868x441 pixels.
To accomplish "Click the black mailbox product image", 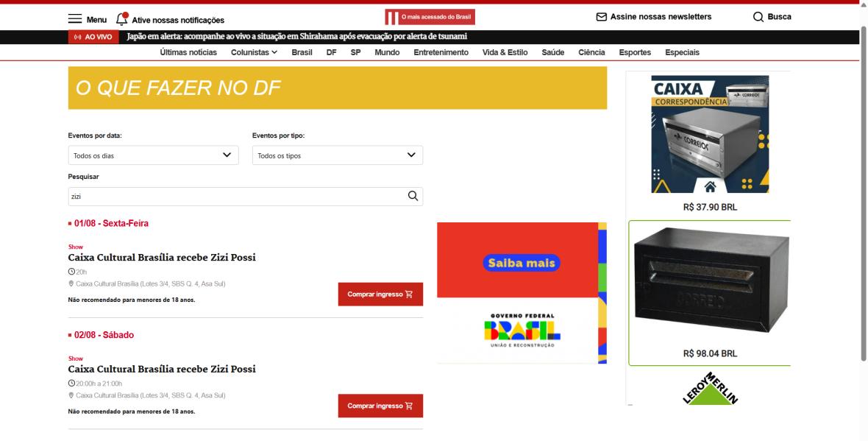I will 711,281.
